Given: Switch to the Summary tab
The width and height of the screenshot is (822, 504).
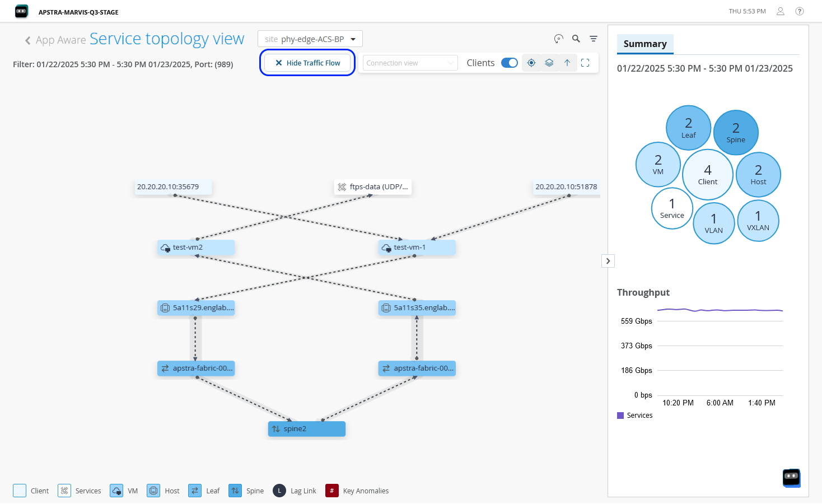Looking at the screenshot, I should pyautogui.click(x=645, y=44).
